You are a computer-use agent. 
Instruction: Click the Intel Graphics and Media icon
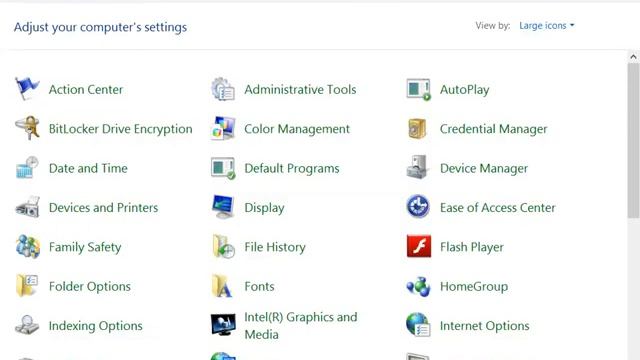223,324
